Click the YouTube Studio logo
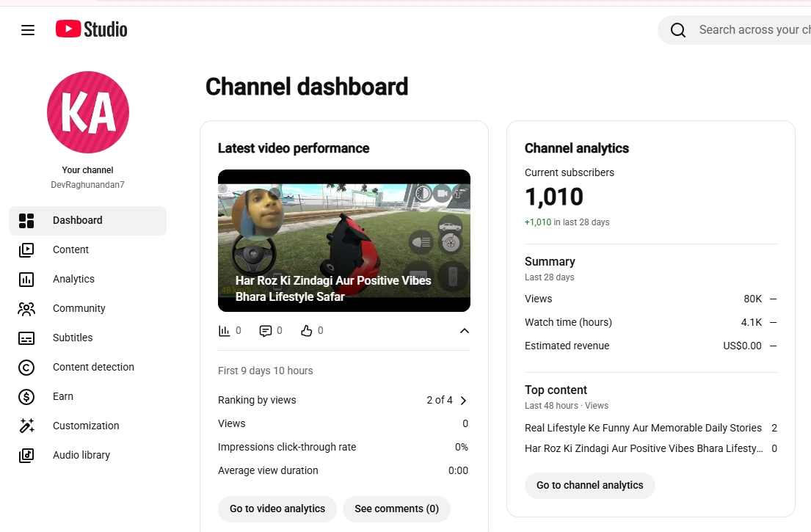The image size is (811, 532). [x=92, y=29]
